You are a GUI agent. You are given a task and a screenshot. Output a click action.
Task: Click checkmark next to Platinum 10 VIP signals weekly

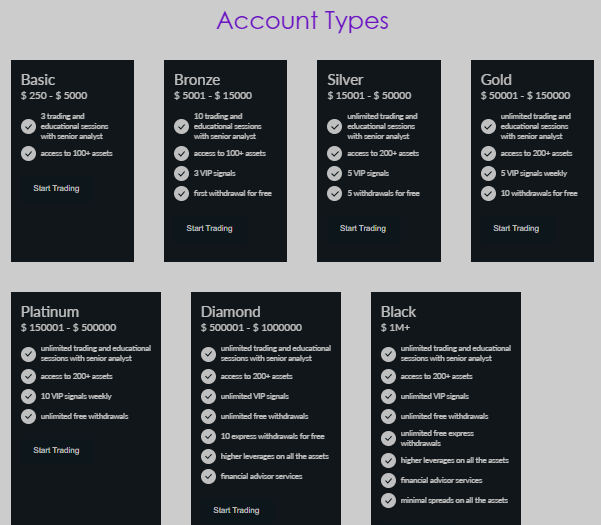[x=28, y=396]
